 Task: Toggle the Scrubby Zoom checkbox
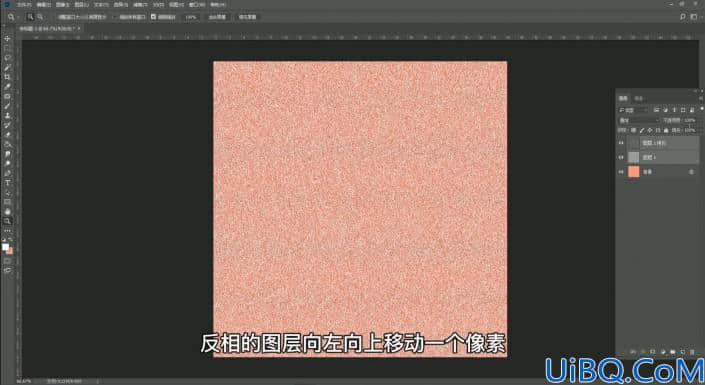(153, 17)
